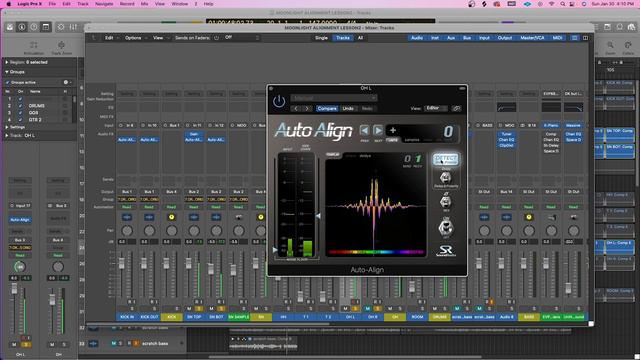Open the Groups action gear menu
Screen dimensions: 640x360
click(x=66, y=82)
